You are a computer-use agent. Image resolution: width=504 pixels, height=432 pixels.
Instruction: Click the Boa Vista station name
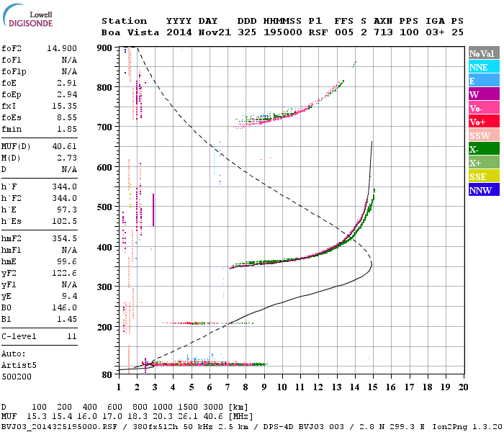[130, 32]
